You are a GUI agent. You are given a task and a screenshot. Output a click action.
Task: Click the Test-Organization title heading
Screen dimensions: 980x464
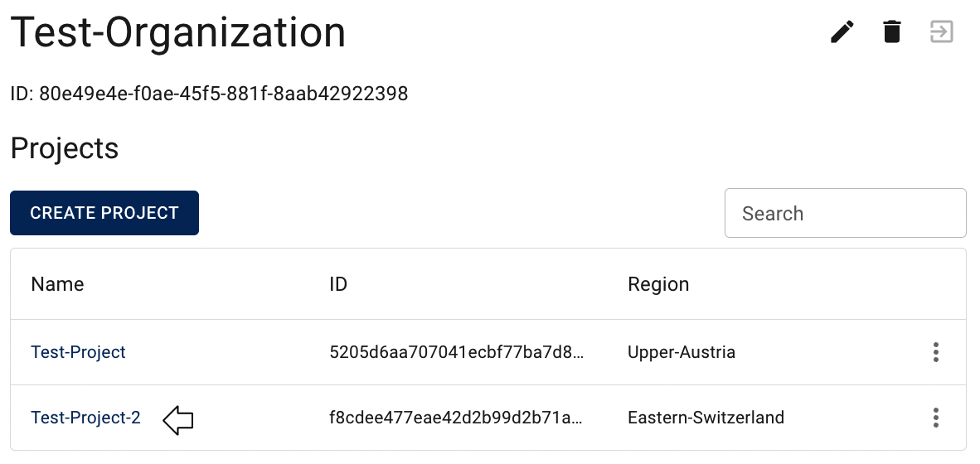click(178, 32)
